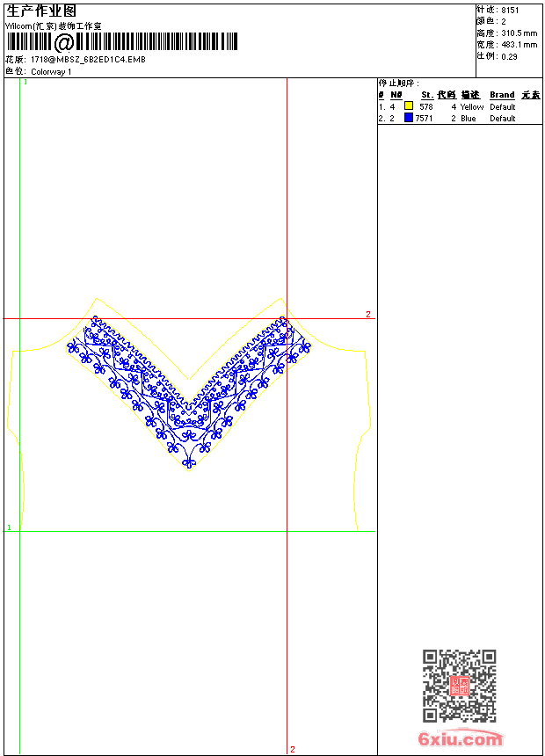Click the red marker 2 at bottom

click(292, 749)
